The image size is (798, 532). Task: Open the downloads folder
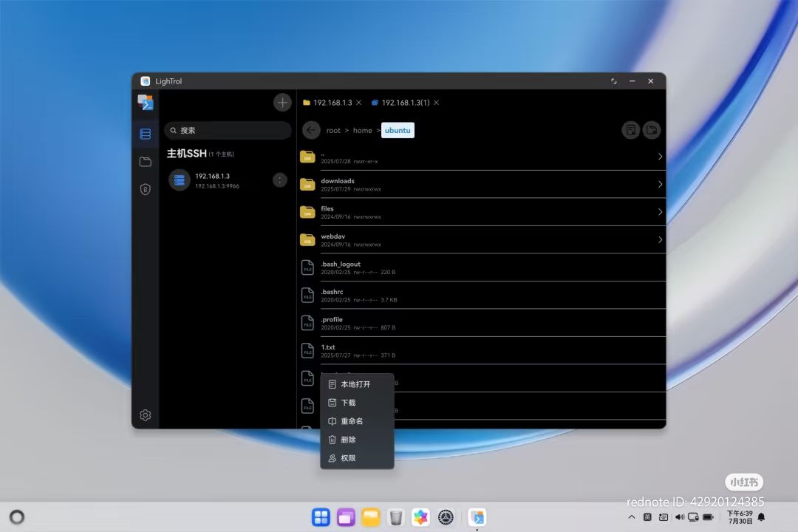[482, 184]
